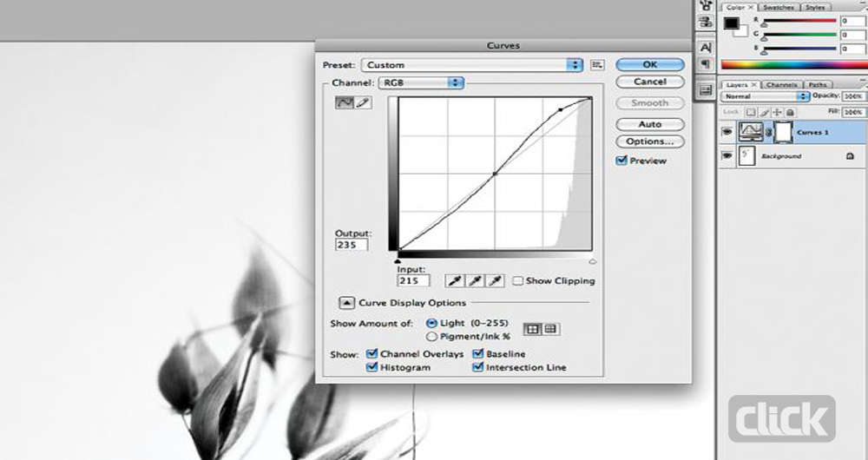
Task: Collapse the Curve Display Options section
Action: pos(346,303)
